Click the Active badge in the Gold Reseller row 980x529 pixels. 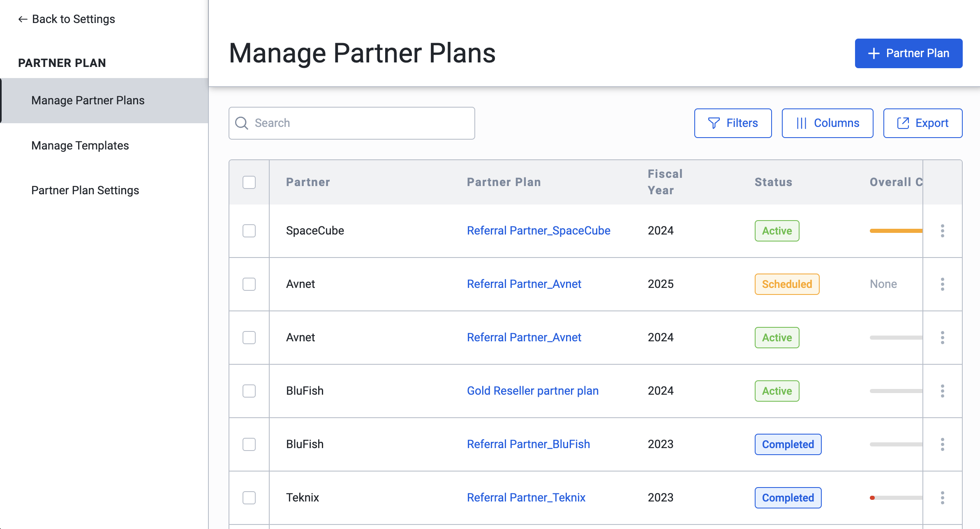777,391
